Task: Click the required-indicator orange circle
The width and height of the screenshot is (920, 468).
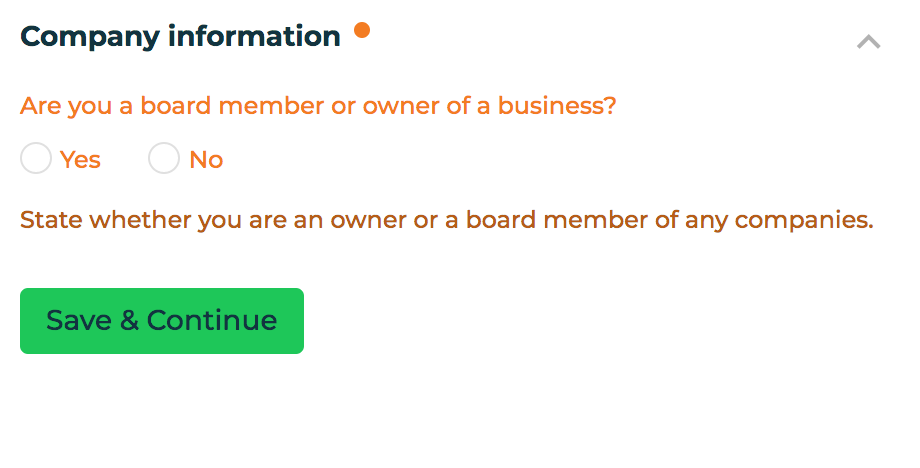Action: [362, 30]
